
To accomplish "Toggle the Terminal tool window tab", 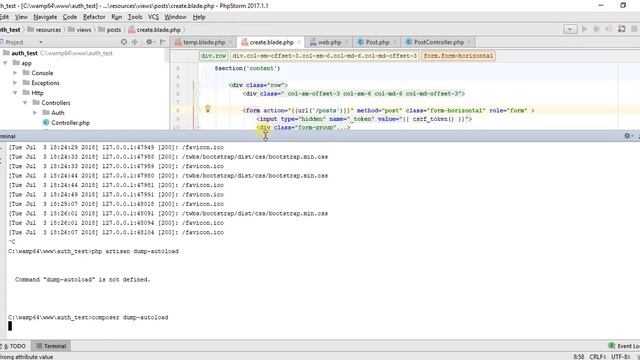I will point(51,346).
